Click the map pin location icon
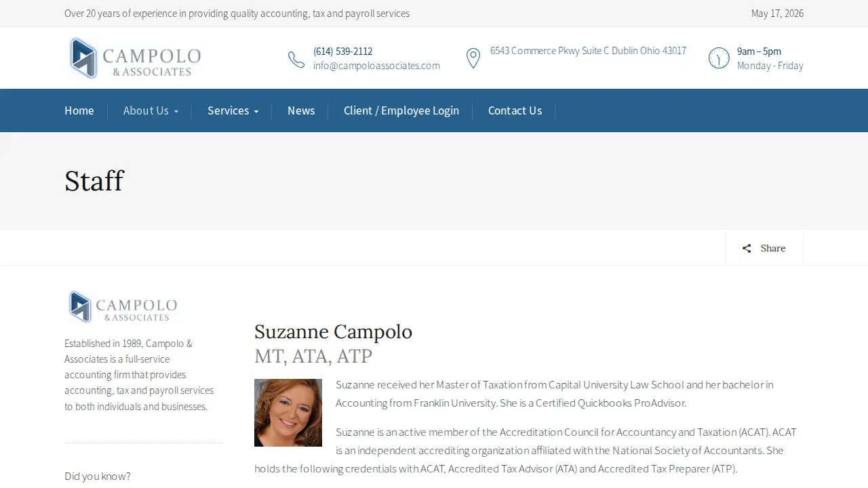The height and width of the screenshot is (488, 868). [473, 58]
